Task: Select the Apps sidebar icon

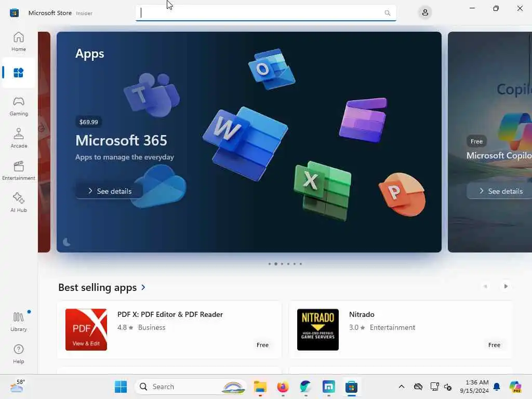Action: tap(18, 73)
